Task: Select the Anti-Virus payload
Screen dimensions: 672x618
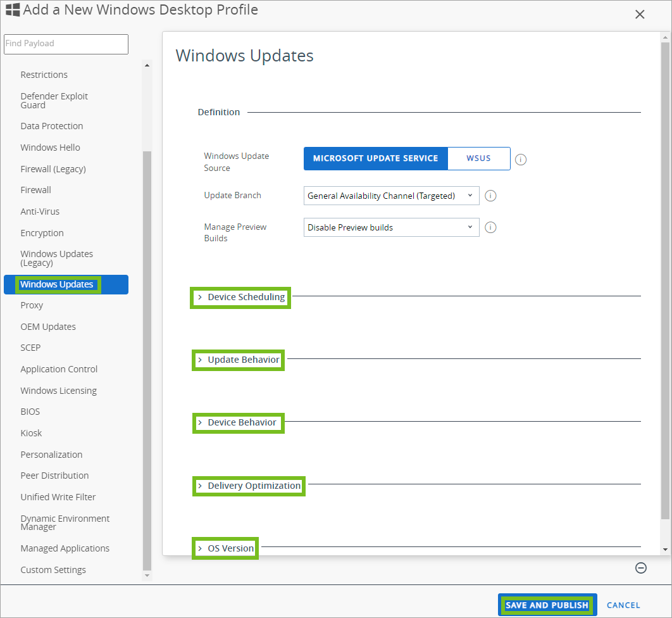Action: pos(40,211)
